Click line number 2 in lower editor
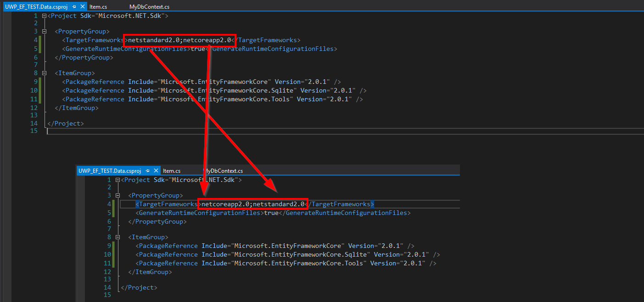This screenshot has height=302, width=644. [x=109, y=187]
